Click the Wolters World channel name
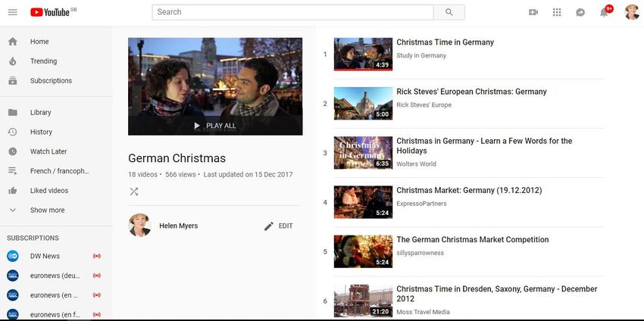 coord(417,164)
